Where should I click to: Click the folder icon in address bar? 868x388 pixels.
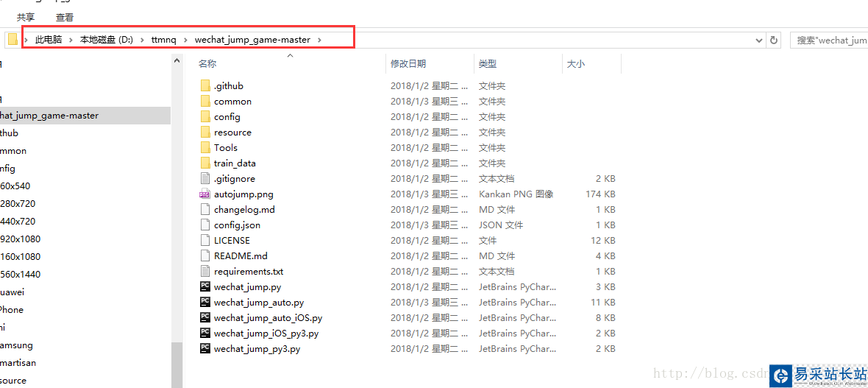13,40
